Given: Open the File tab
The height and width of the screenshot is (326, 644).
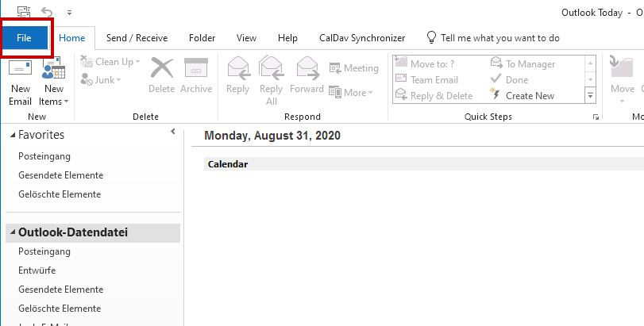Looking at the screenshot, I should click(x=25, y=38).
